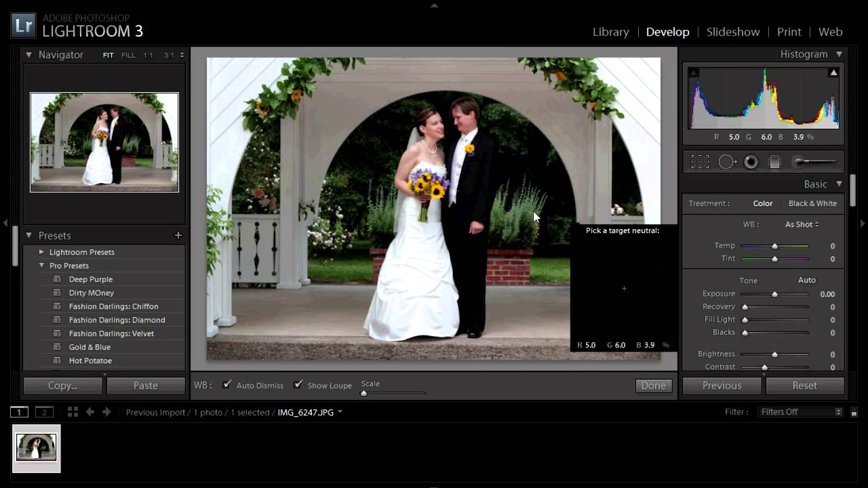Select the Graduated Filter tool
Viewport: 868px width, 488px height.
click(x=775, y=162)
